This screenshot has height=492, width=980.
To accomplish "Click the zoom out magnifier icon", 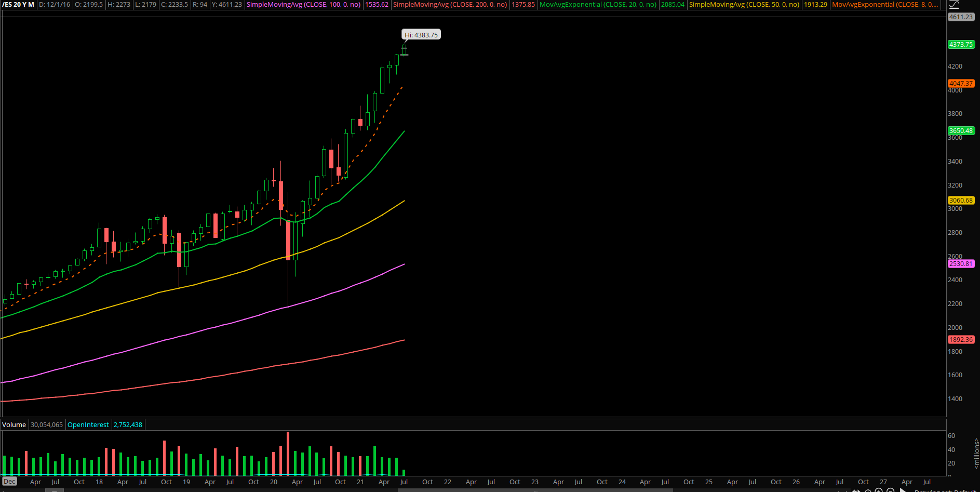I will [x=890, y=490].
